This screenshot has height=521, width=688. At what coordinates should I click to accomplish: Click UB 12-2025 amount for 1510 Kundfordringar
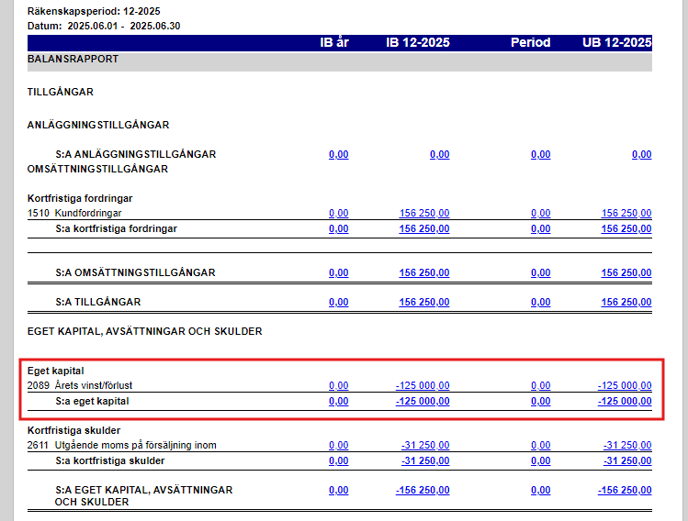click(x=626, y=213)
